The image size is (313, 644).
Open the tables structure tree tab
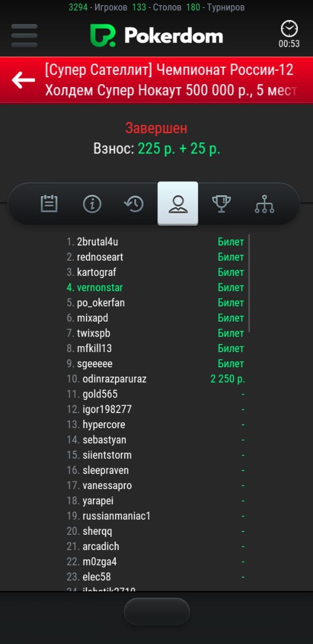click(264, 204)
